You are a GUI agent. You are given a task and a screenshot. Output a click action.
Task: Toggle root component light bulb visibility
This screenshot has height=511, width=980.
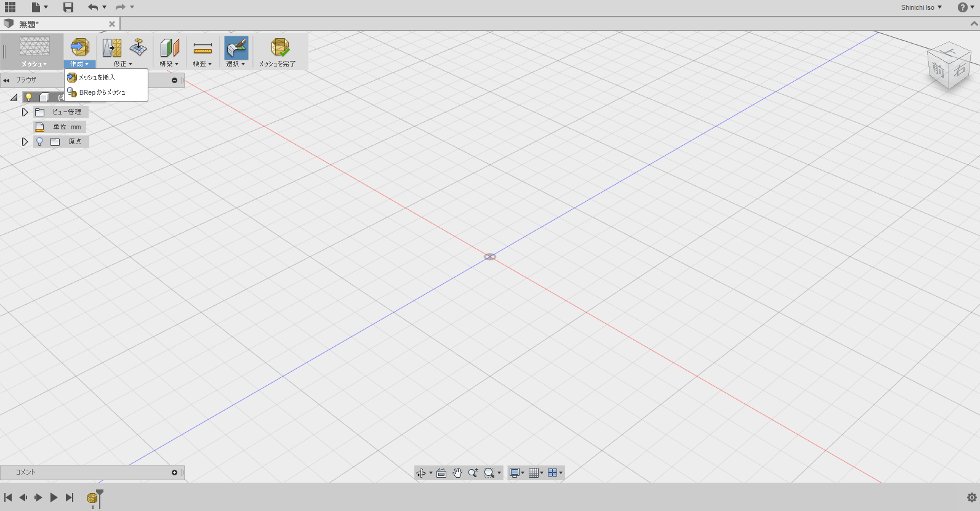click(x=28, y=97)
